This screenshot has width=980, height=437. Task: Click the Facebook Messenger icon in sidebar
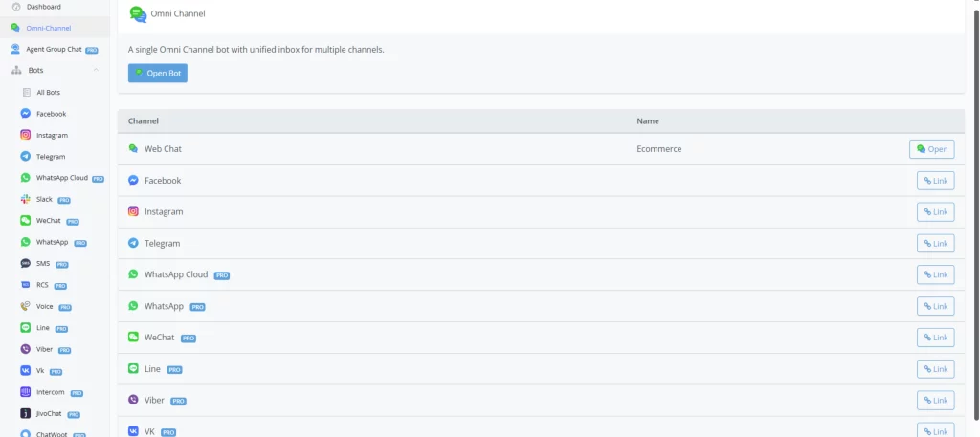(26, 114)
